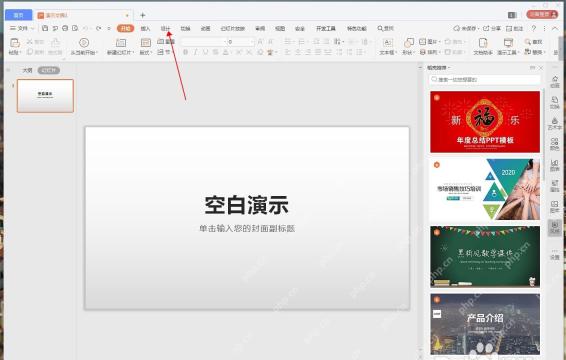Image resolution: width=566 pixels, height=360 pixels.
Task: Click the Reset (重置) slide button
Action: 166,42
